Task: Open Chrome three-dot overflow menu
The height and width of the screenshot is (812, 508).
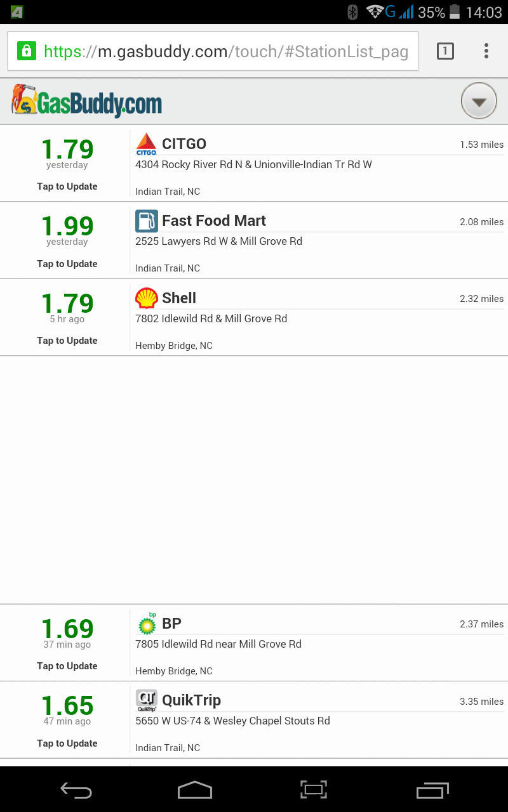Action: coord(486,51)
